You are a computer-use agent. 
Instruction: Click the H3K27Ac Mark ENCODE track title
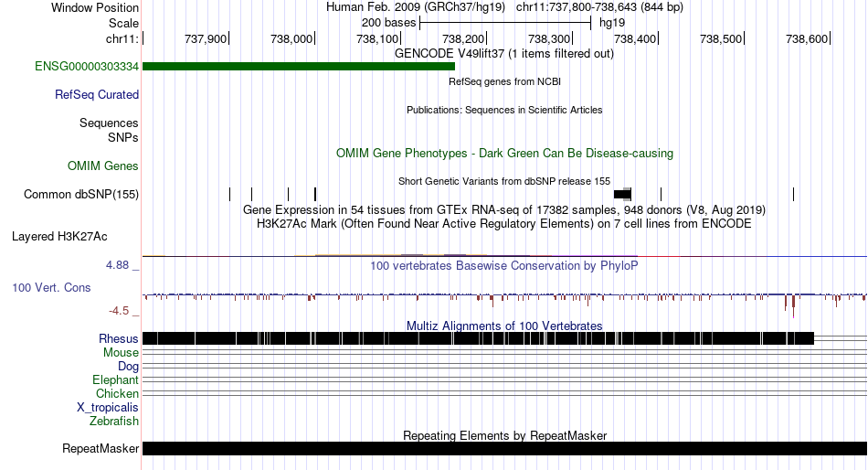[x=504, y=224]
